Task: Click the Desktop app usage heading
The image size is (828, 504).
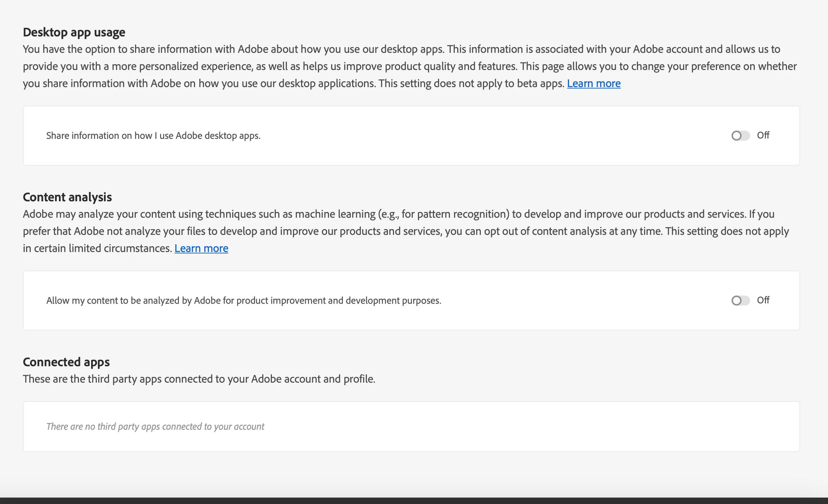Action: click(x=74, y=32)
